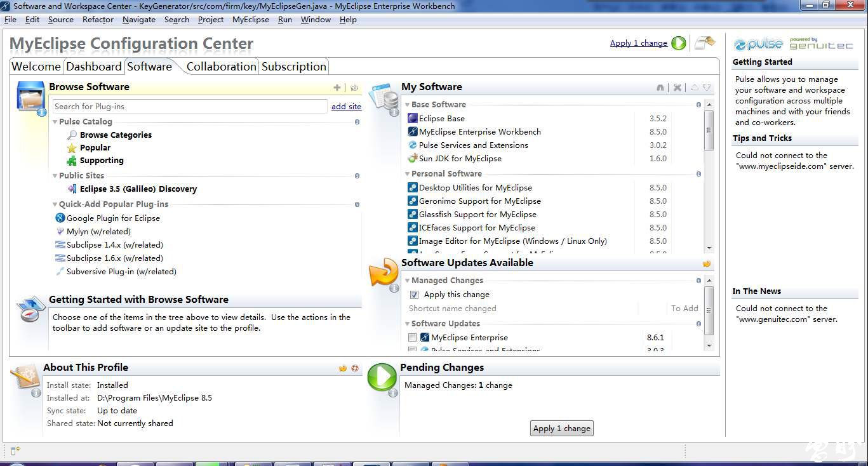Image resolution: width=868 pixels, height=466 pixels.
Task: Click the info icon next to Managed Changes
Action: [698, 281]
